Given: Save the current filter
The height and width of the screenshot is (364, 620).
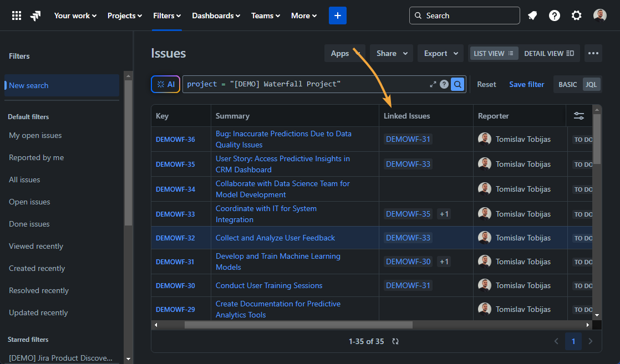Looking at the screenshot, I should tap(526, 84).
